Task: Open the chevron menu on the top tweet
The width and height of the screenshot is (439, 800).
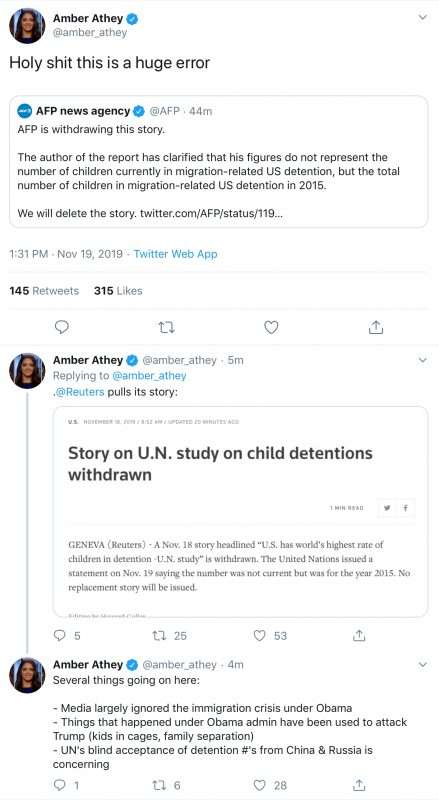Action: pos(422,17)
